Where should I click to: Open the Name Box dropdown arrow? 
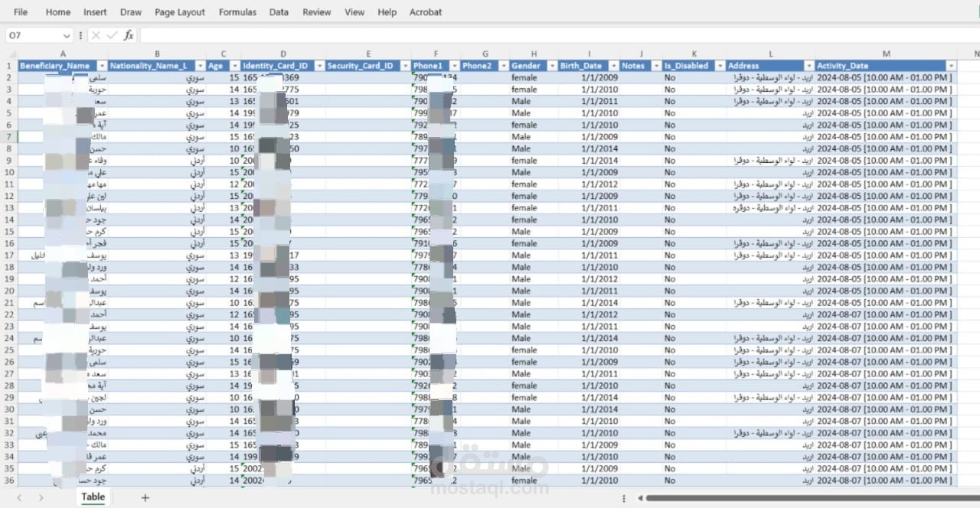coord(66,35)
